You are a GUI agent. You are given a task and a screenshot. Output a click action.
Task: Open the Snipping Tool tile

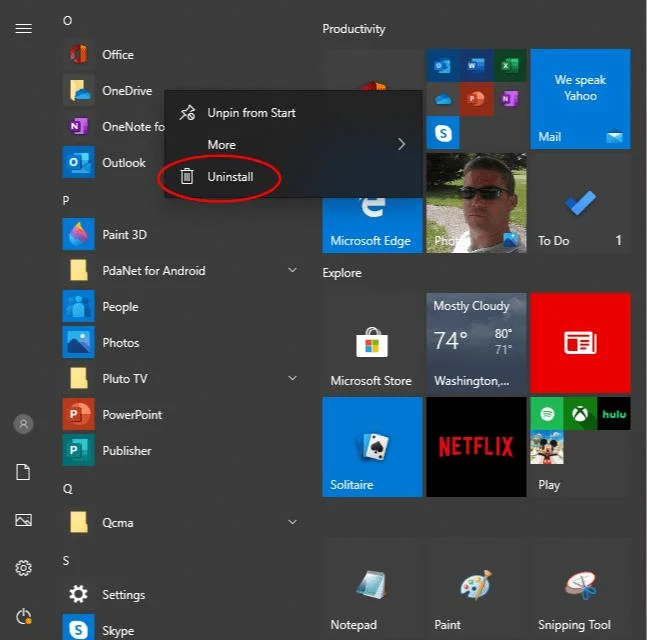[580, 587]
